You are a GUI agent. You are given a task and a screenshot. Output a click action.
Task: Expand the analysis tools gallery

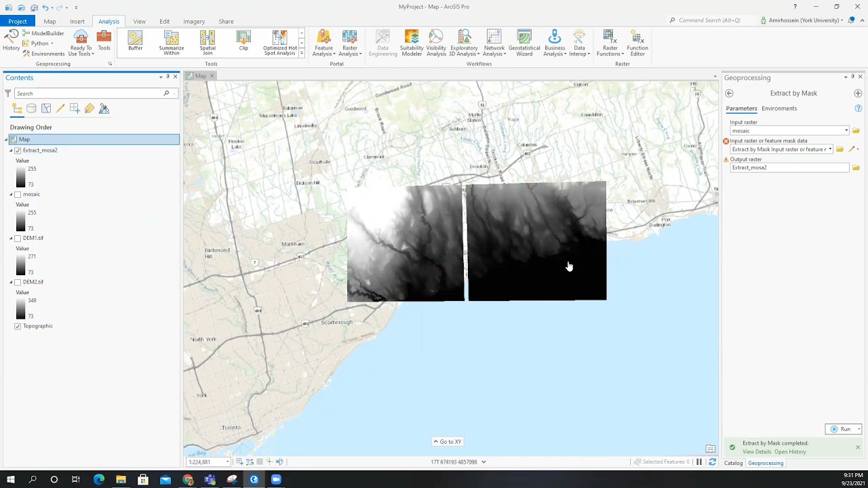coord(301,54)
